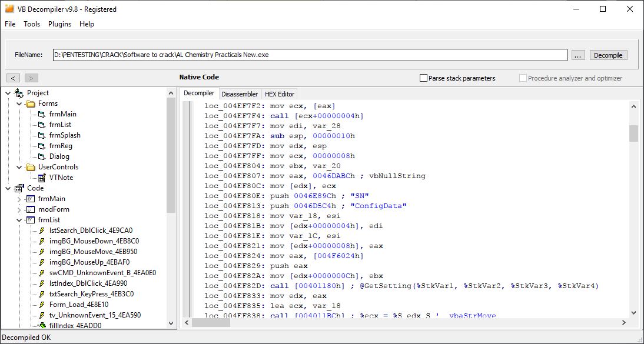Open the File menu

(10, 24)
